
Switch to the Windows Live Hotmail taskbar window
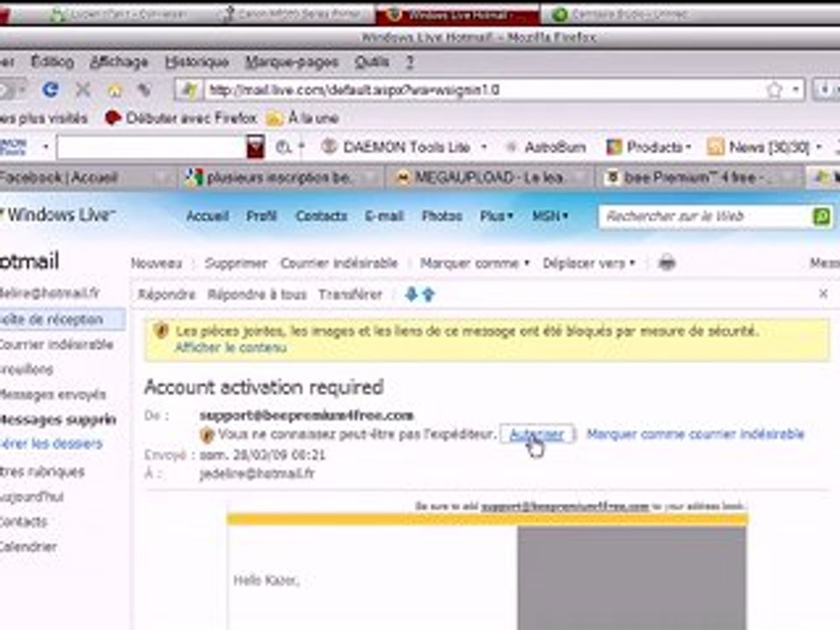(458, 15)
